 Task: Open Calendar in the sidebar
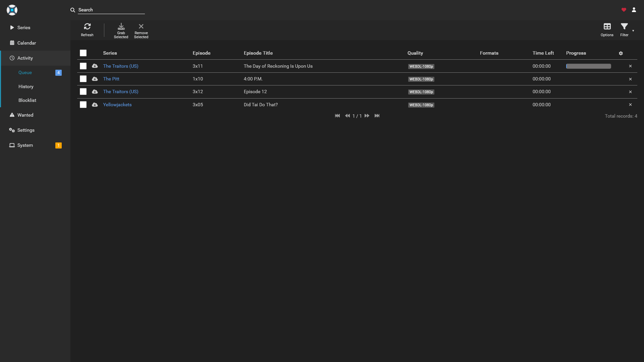(35, 43)
